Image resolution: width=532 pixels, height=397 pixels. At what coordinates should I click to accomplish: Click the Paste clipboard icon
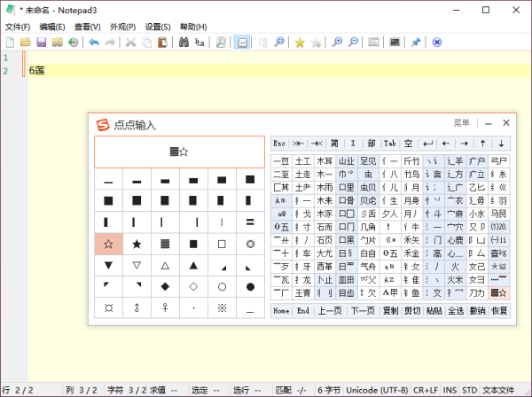[x=162, y=43]
